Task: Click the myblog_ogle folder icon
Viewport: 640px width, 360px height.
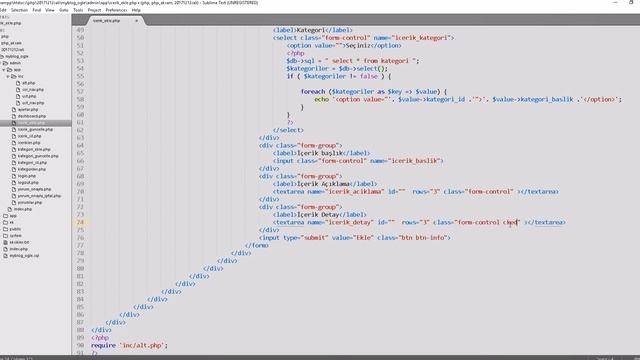Action: [2, 56]
